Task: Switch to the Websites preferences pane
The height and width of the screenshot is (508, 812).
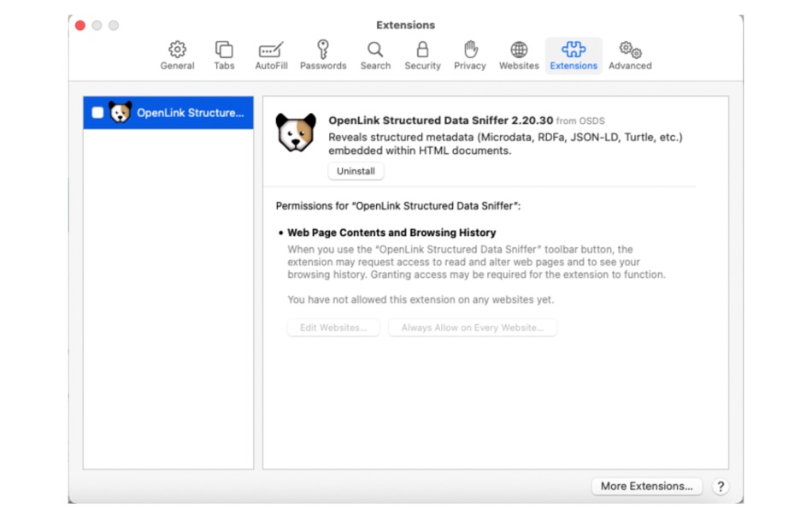Action: click(518, 56)
